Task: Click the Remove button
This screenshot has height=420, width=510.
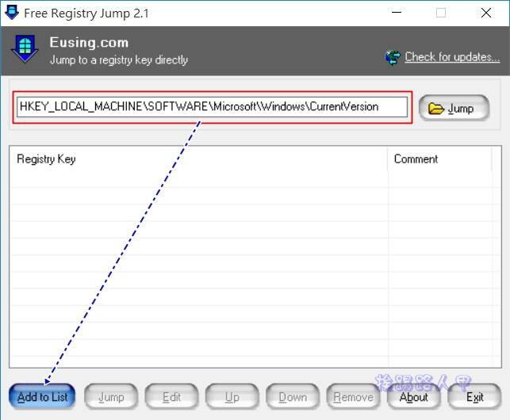Action: tap(353, 396)
